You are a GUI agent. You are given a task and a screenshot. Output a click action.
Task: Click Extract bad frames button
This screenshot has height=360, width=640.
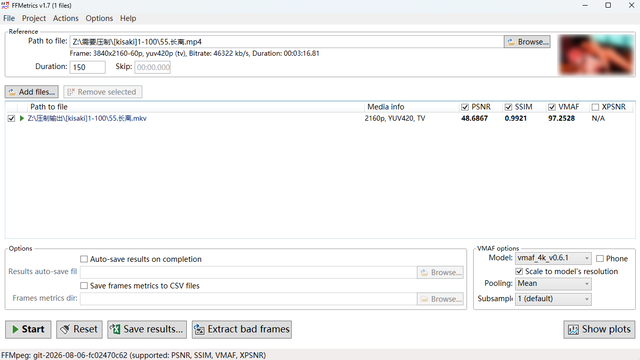[x=242, y=329]
